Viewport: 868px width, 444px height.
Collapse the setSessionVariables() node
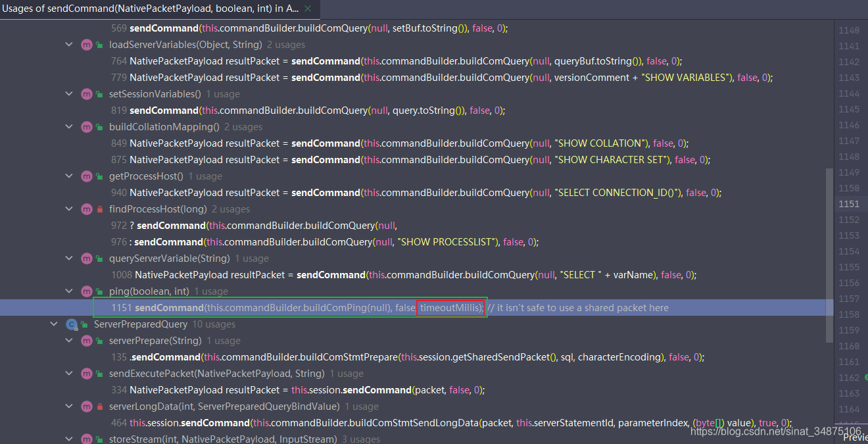click(69, 94)
